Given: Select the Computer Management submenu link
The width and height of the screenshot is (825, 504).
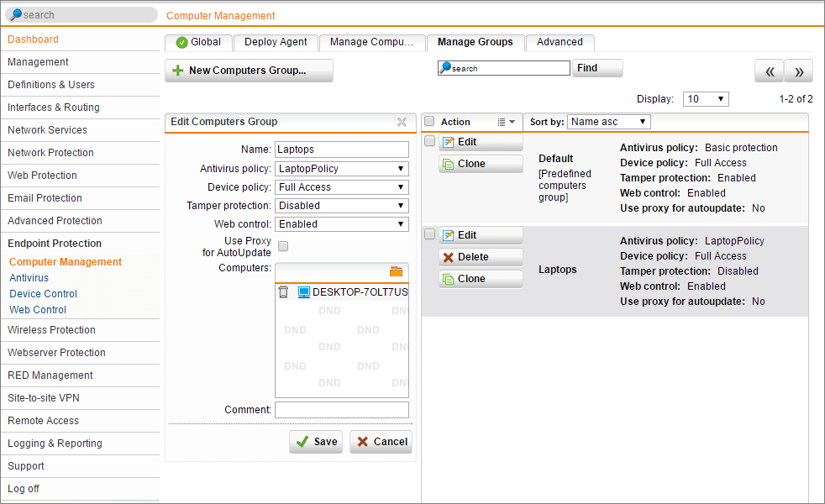Looking at the screenshot, I should click(x=66, y=261).
